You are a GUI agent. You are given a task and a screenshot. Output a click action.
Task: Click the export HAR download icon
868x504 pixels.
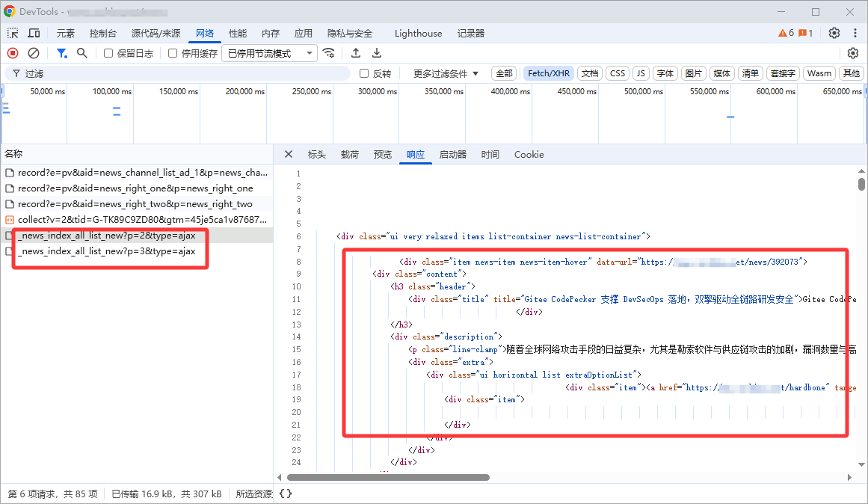[377, 53]
